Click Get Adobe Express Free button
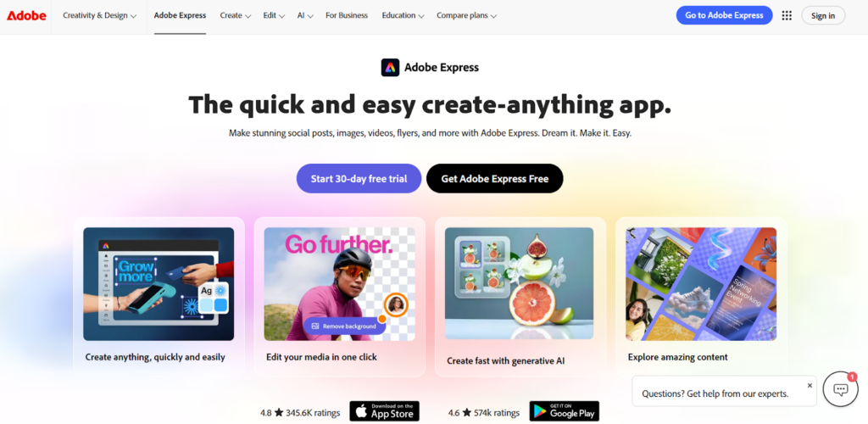This screenshot has width=868, height=424. [495, 178]
